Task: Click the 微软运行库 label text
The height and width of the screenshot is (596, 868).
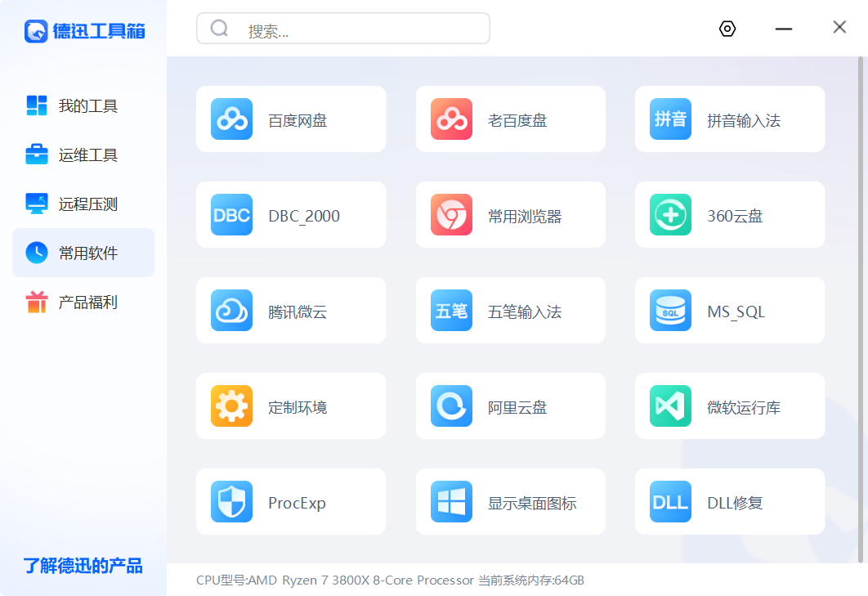Action: [x=744, y=407]
